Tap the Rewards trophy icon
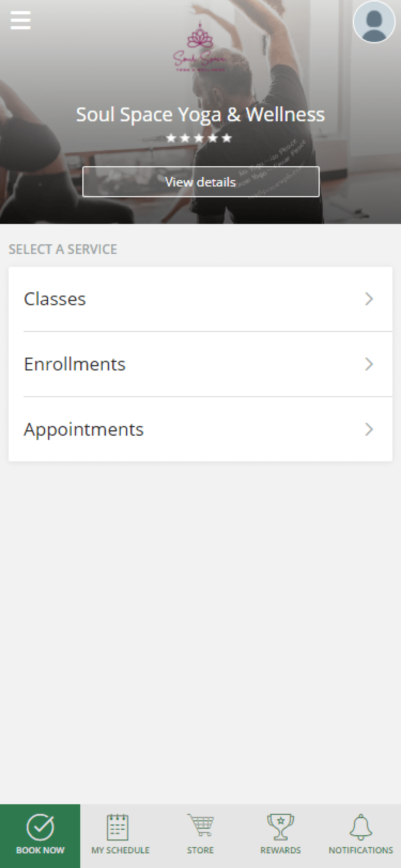This screenshot has width=401, height=868. pyautogui.click(x=280, y=827)
